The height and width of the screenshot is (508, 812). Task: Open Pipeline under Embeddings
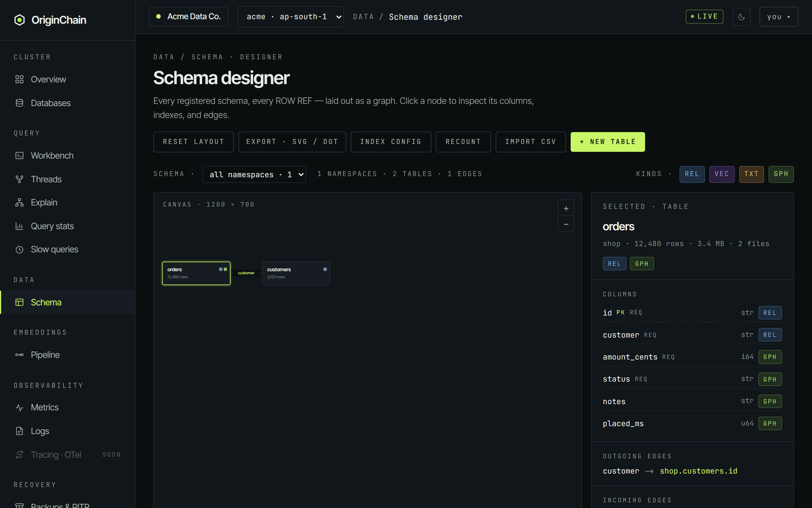pos(67,355)
